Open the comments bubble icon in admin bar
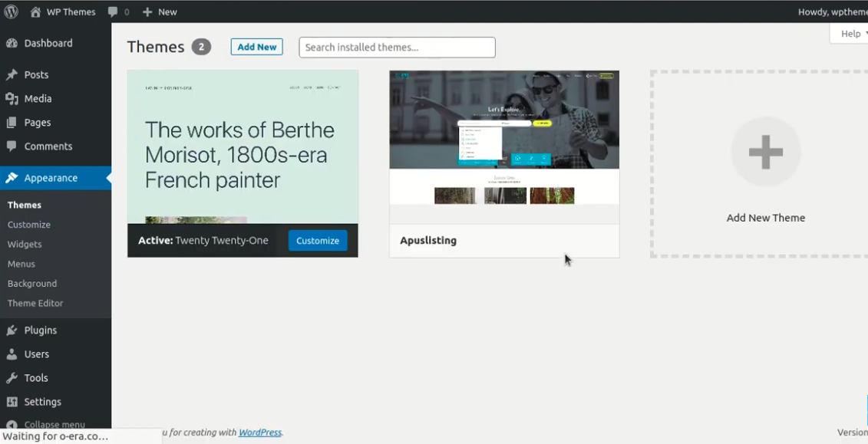This screenshot has width=868, height=444. [x=113, y=12]
